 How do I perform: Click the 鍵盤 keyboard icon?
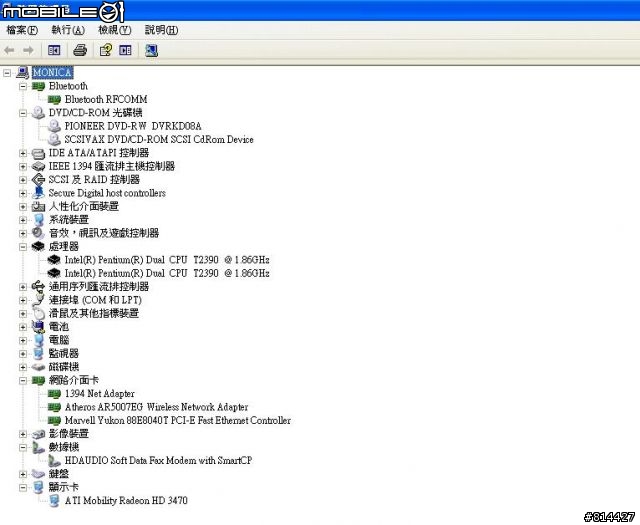point(38,474)
